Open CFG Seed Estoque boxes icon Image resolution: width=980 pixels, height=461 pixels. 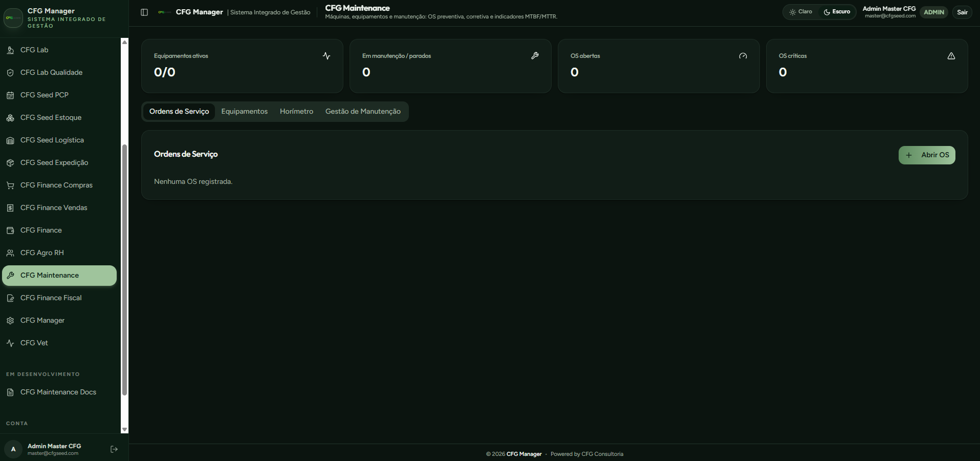tap(10, 118)
